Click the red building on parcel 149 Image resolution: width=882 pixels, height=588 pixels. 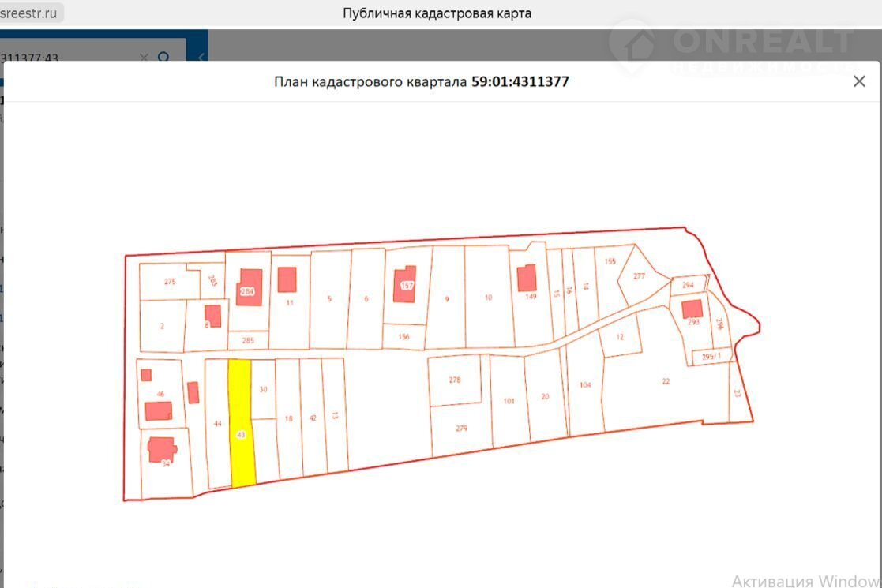click(526, 279)
